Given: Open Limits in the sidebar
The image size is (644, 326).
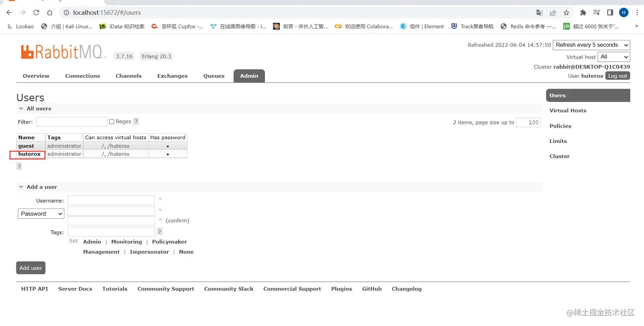Looking at the screenshot, I should [558, 141].
